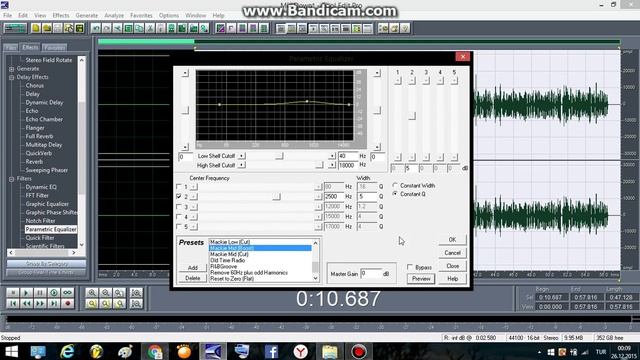This screenshot has width=640, height=360.
Task: Click the Stop transport button
Action: click(x=13, y=293)
